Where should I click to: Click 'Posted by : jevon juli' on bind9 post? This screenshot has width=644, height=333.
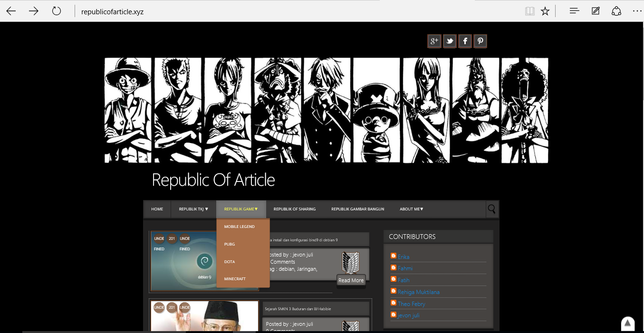coord(291,255)
